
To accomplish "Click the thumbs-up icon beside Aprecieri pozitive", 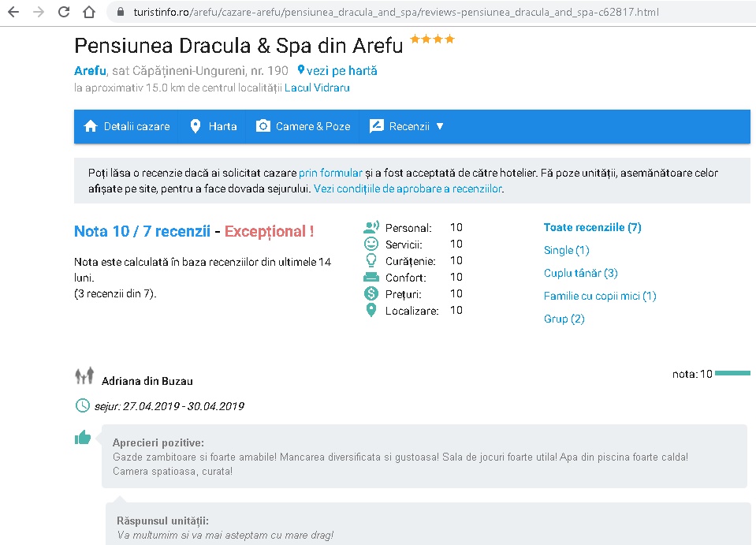I will [x=83, y=438].
